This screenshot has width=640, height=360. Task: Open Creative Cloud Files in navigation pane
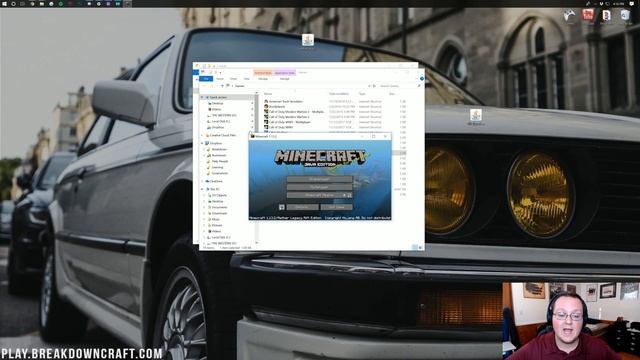(x=223, y=135)
